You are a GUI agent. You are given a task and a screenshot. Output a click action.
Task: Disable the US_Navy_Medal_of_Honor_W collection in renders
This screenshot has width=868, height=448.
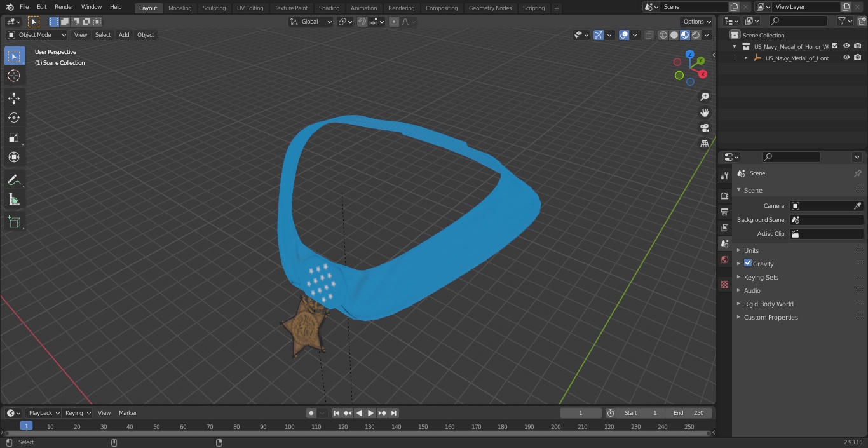point(858,46)
